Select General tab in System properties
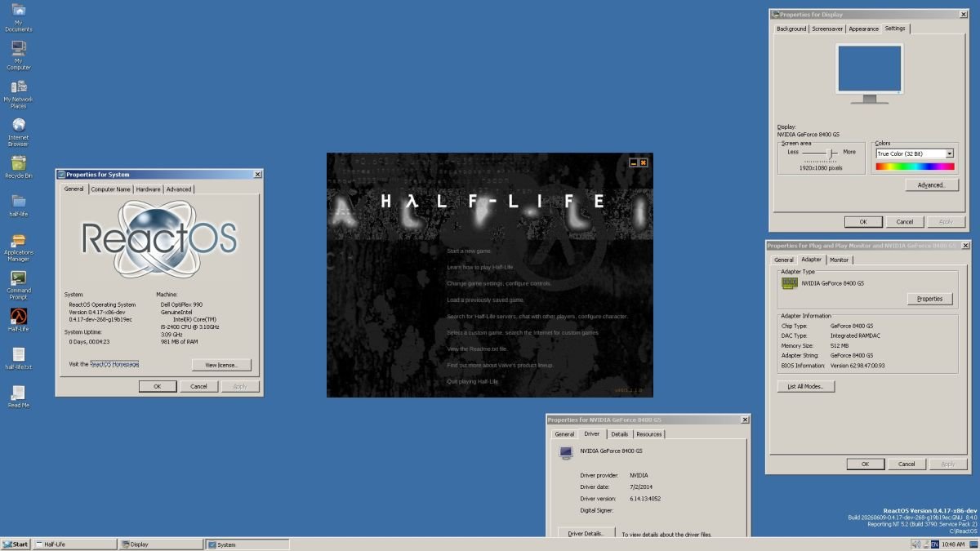980x551 pixels. coord(74,189)
